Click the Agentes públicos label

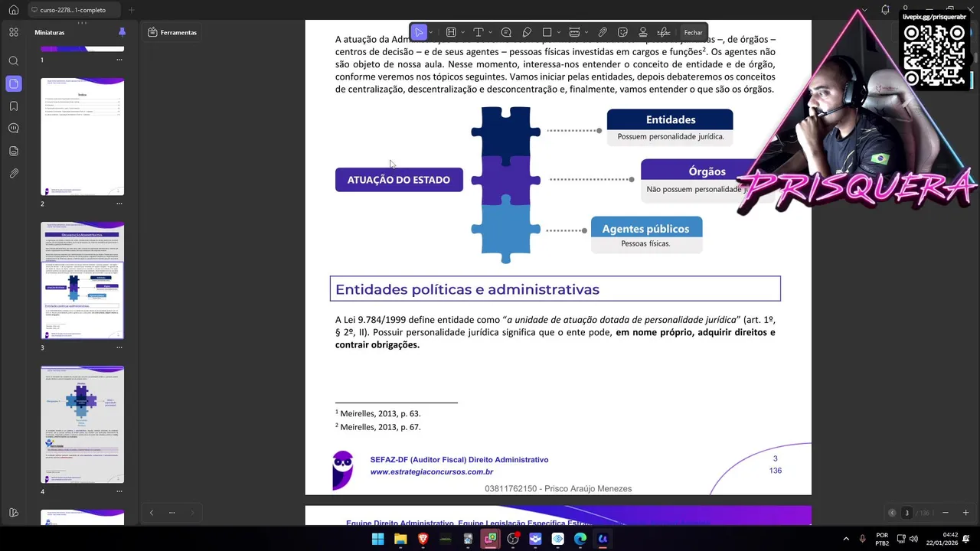[x=645, y=229]
